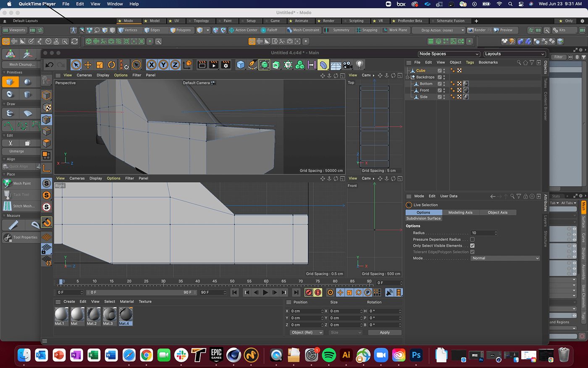Click the Spline Pen tool icon
The width and height of the screenshot is (588, 368).
[x=252, y=65]
